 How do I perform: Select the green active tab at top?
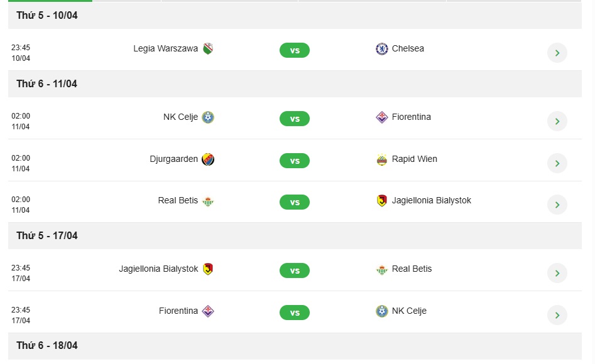click(x=50, y=1)
